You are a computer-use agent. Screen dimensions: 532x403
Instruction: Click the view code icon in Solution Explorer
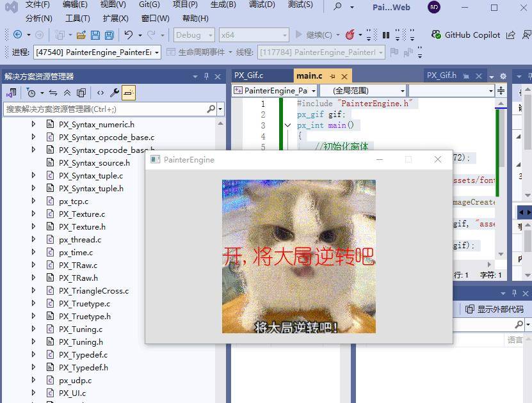(x=101, y=93)
